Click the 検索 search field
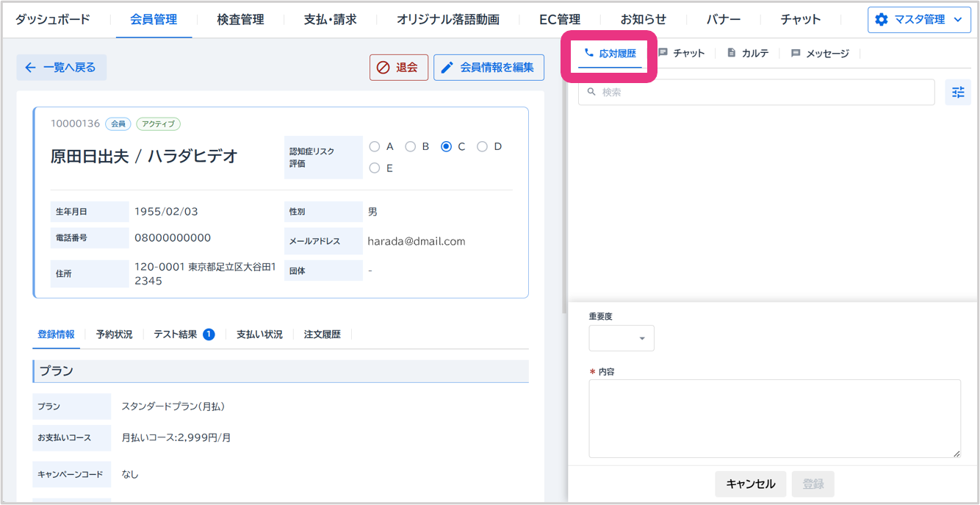The image size is (980, 505). 757,92
